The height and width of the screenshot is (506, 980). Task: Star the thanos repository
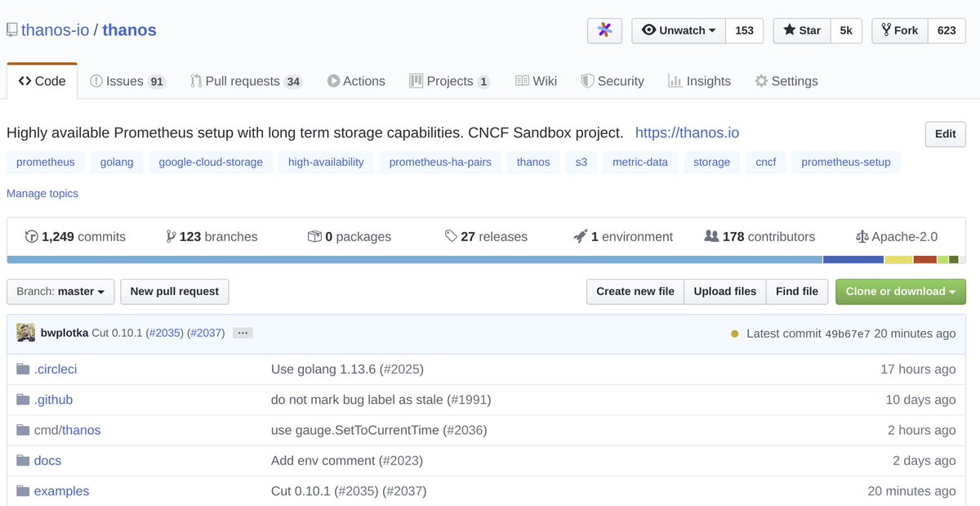click(801, 30)
